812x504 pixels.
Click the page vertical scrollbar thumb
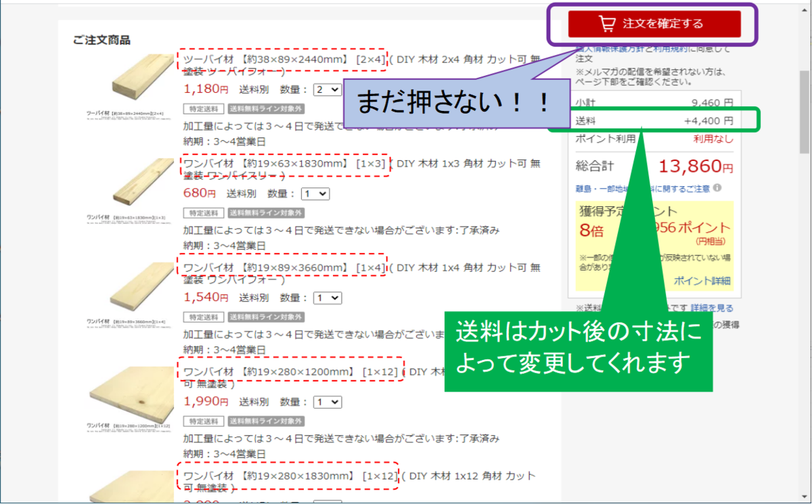coord(804,112)
